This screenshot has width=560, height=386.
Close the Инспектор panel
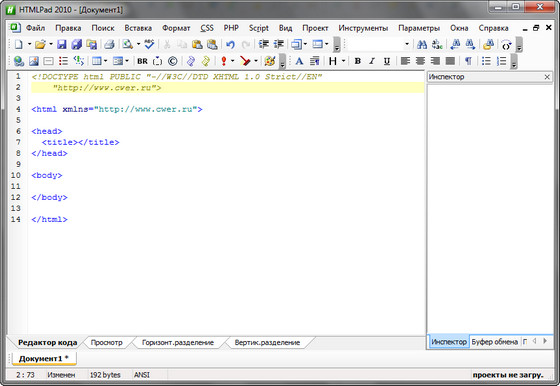point(547,77)
